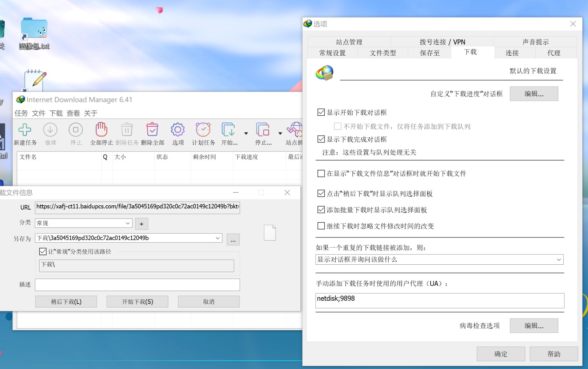Click the + add category button
The image size is (588, 369).
pos(141,224)
